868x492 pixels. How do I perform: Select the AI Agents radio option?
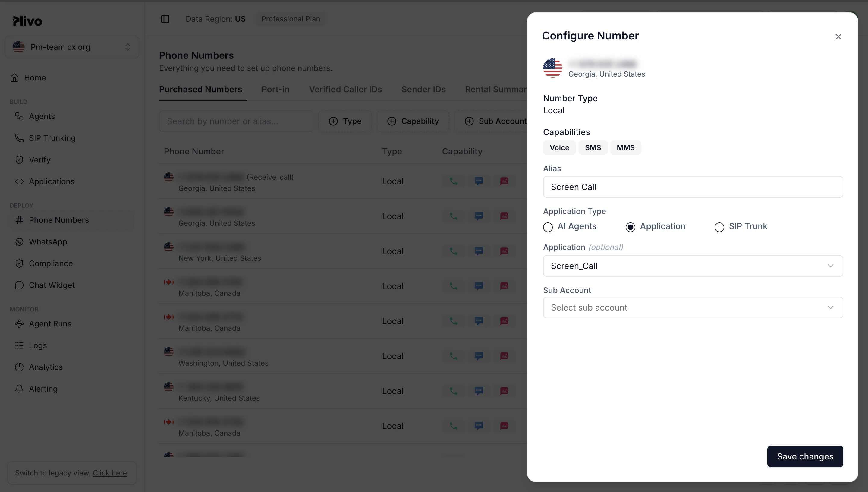click(548, 227)
